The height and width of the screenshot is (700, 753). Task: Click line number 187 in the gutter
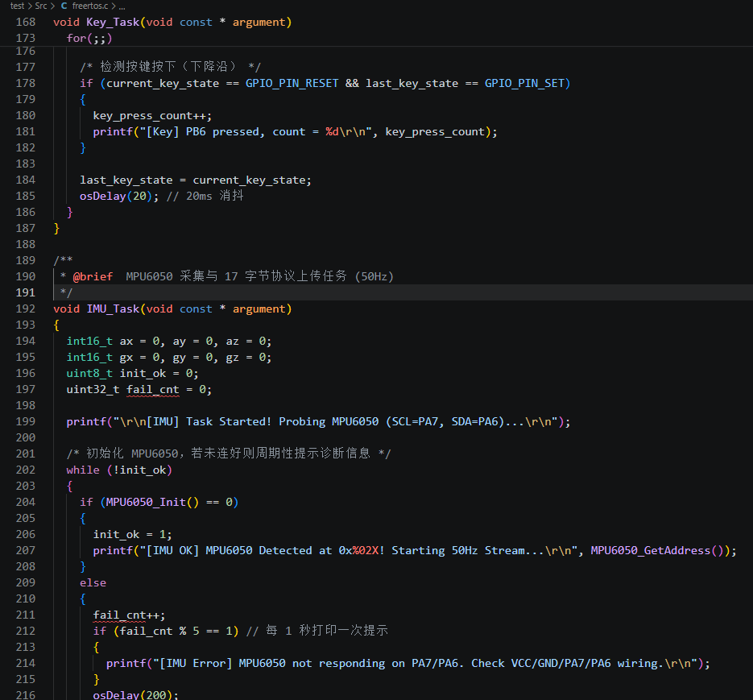point(26,228)
